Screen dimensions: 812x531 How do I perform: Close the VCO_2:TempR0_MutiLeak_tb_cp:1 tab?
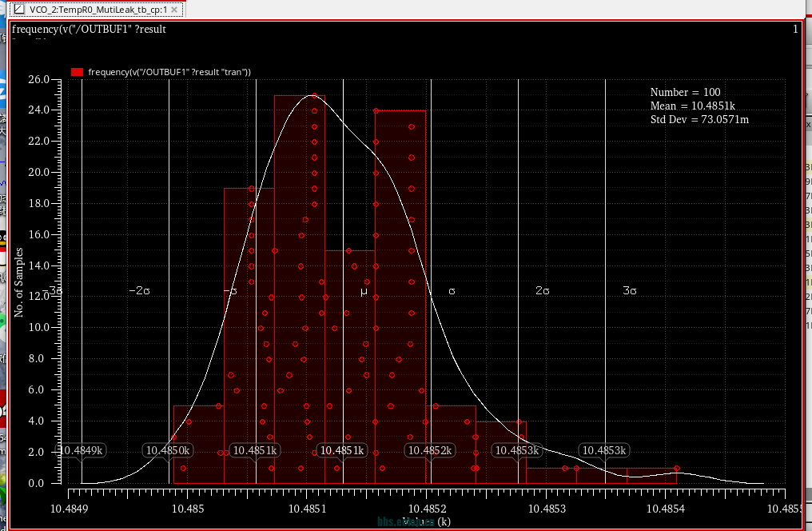point(174,10)
